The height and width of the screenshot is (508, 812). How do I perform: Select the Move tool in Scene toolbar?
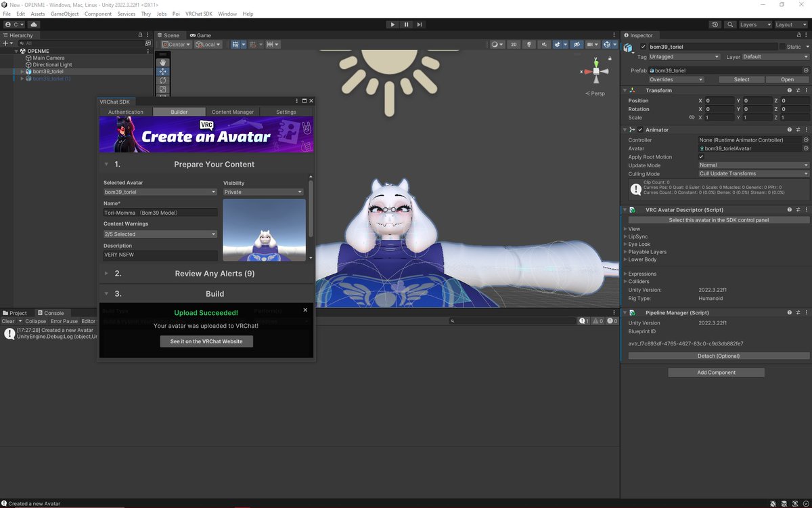pos(162,71)
